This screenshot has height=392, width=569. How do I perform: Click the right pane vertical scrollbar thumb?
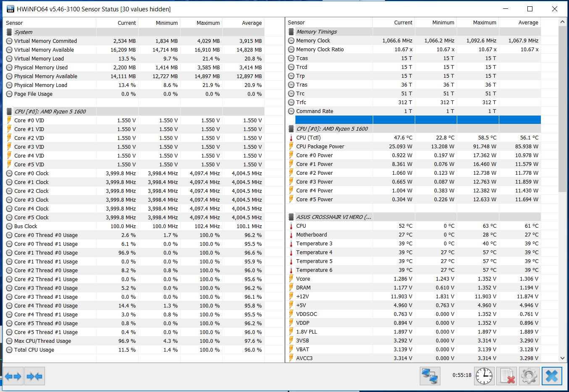pyautogui.click(x=562, y=109)
